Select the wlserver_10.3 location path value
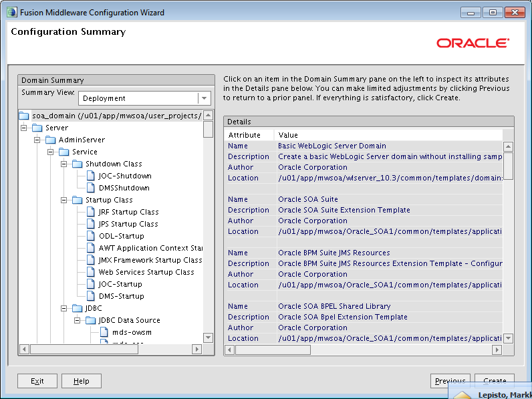The image size is (532, 399). [390, 178]
